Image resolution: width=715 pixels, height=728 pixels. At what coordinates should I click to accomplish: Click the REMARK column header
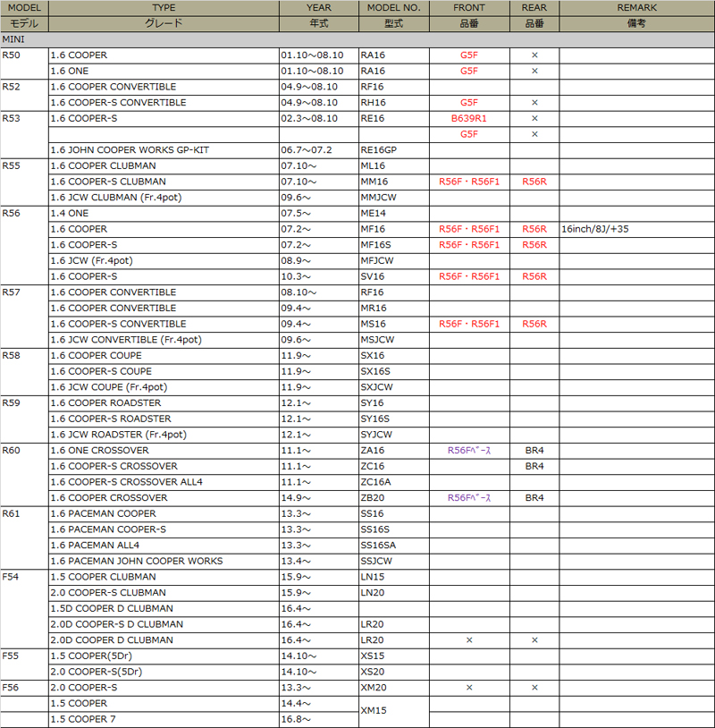click(x=636, y=8)
